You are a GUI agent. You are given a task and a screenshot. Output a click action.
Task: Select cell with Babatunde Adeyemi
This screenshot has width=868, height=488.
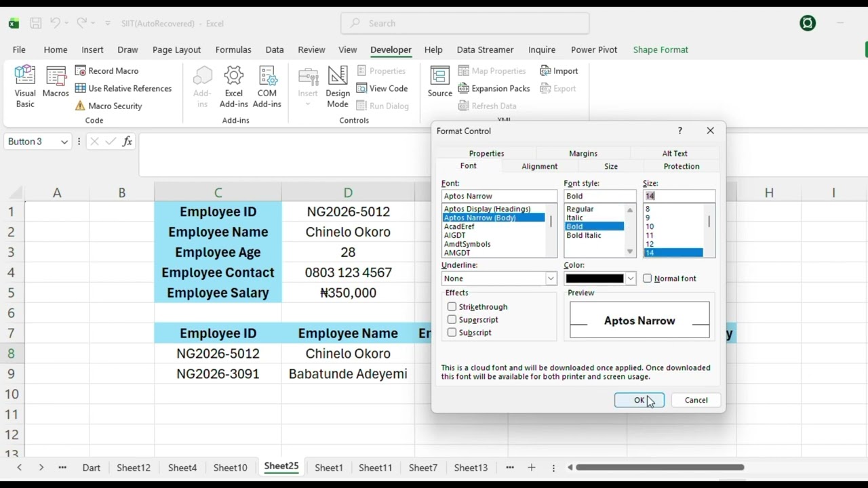[348, 373]
